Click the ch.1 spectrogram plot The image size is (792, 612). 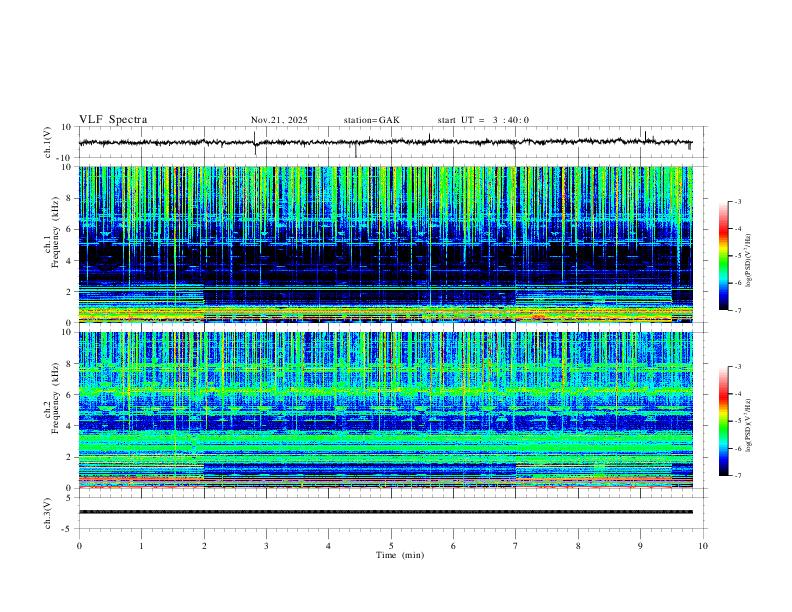pyautogui.click(x=386, y=244)
